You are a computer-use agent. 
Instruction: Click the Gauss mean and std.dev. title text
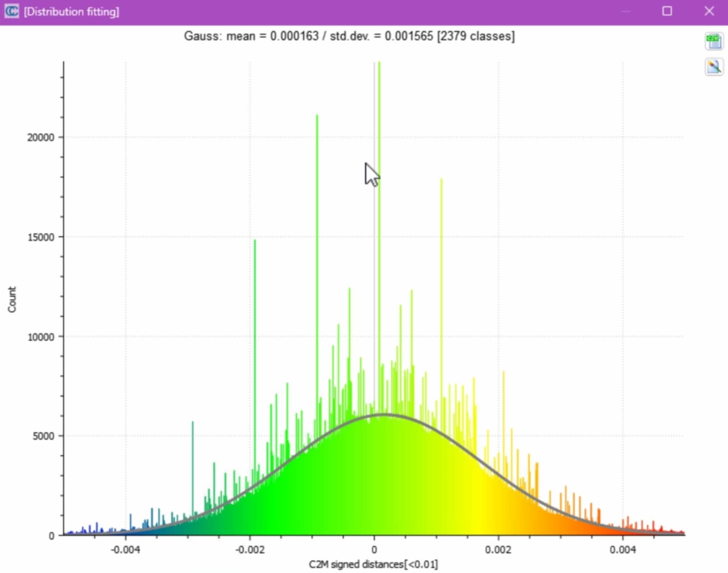349,36
